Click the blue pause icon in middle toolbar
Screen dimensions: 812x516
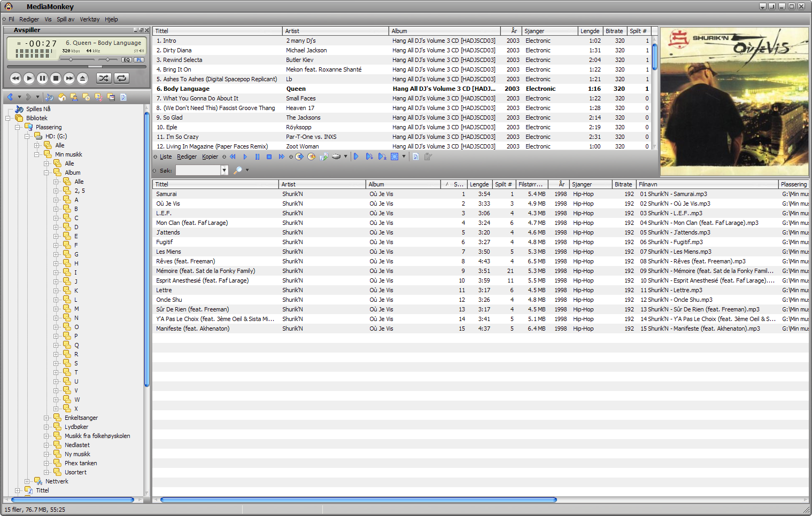[x=257, y=157]
